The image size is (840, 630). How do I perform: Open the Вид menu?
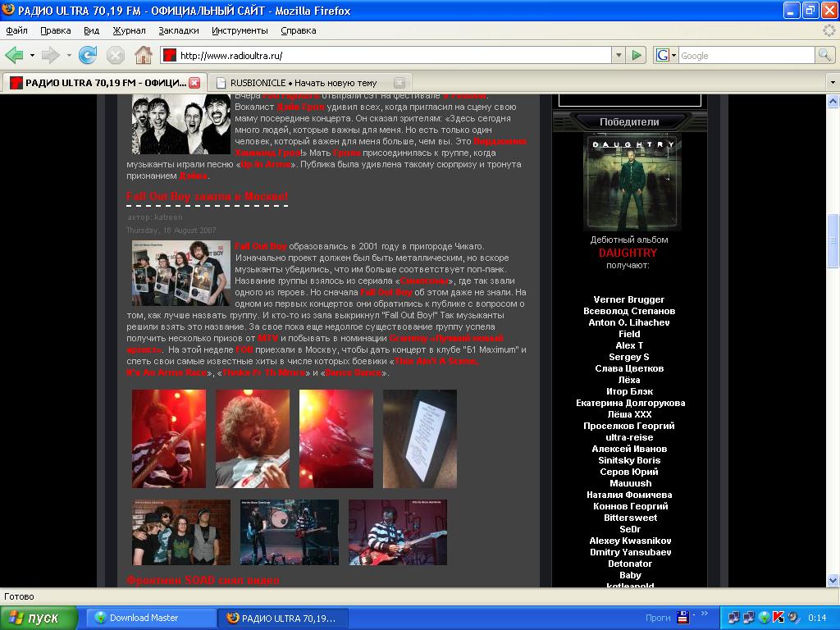click(x=92, y=30)
